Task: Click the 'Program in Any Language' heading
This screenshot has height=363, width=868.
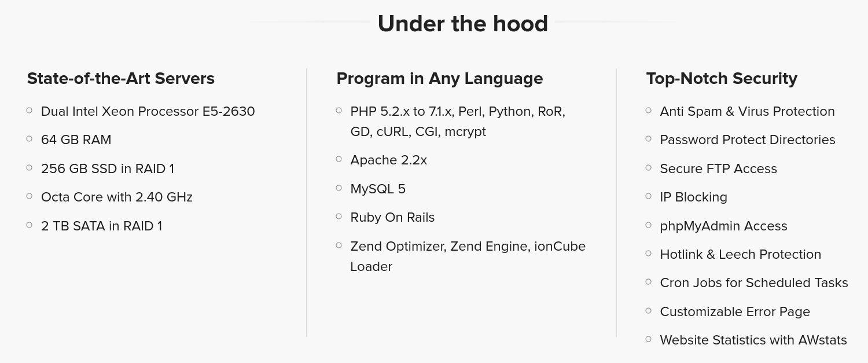Action: point(440,79)
